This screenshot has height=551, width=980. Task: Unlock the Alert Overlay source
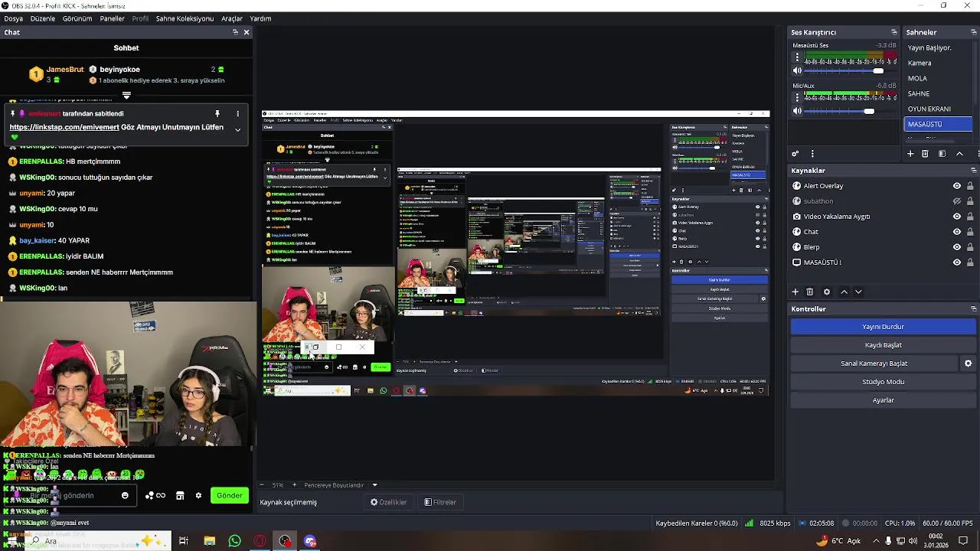point(970,186)
